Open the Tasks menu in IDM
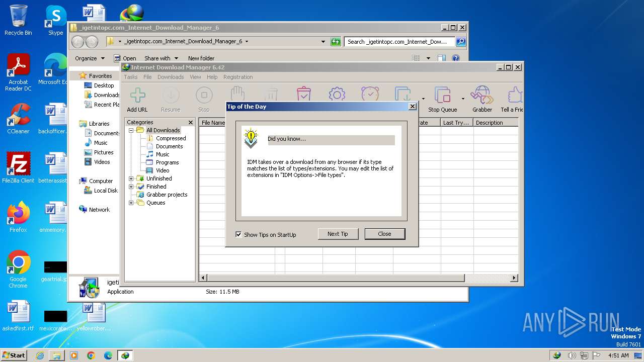Viewport: 644px width, 362px height. pos(131,77)
